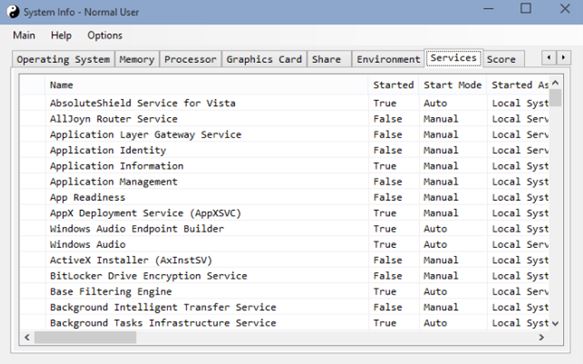
Task: Select ActiveX Installer (AxInstSV) row
Action: [285, 260]
